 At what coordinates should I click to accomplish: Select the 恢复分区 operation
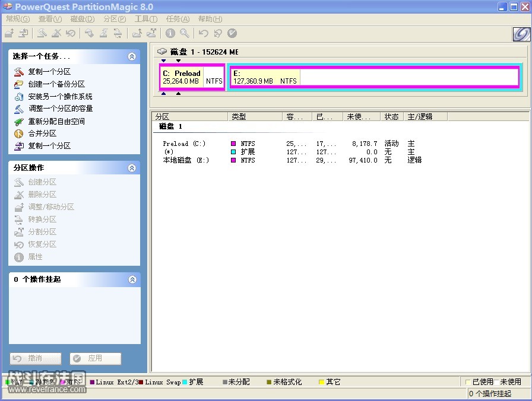[x=42, y=244]
